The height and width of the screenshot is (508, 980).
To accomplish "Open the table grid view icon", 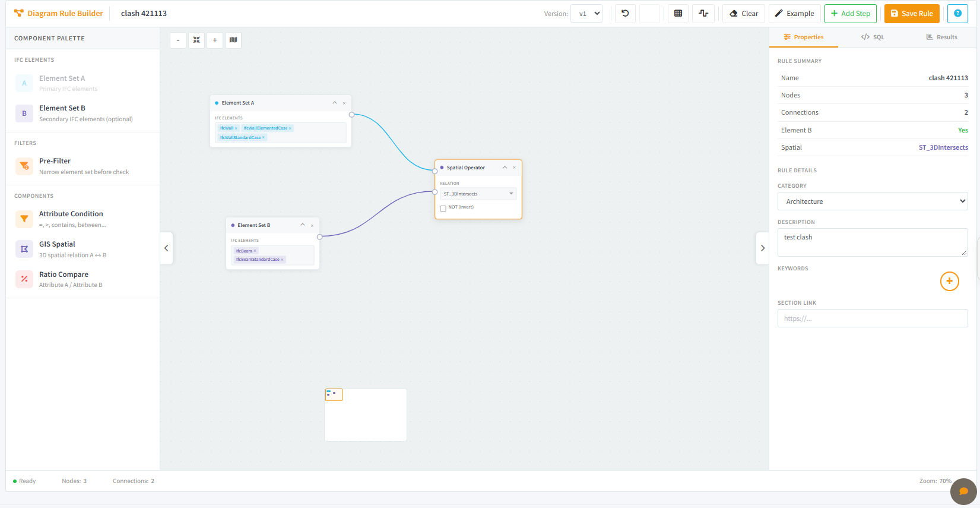I will (678, 13).
